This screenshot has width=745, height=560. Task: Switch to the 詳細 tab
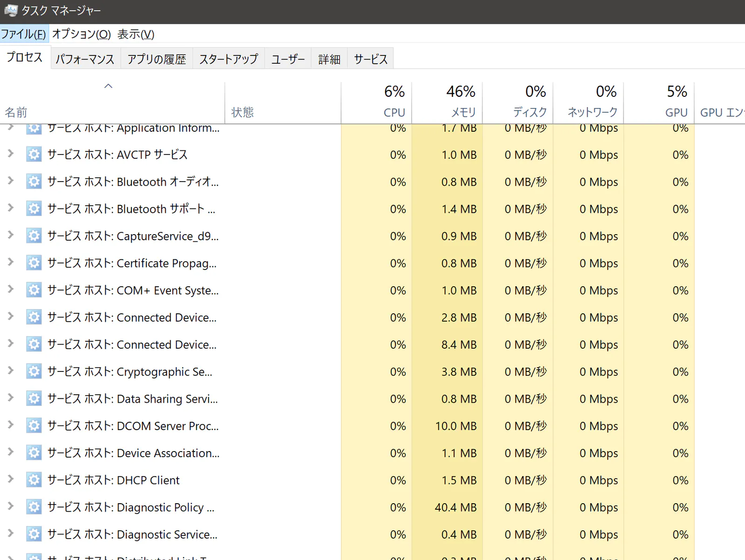(329, 59)
